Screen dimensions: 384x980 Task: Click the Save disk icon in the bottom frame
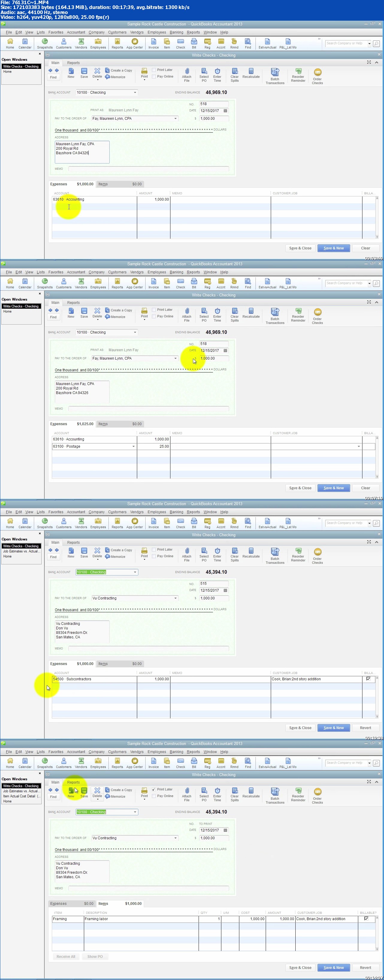click(x=84, y=793)
